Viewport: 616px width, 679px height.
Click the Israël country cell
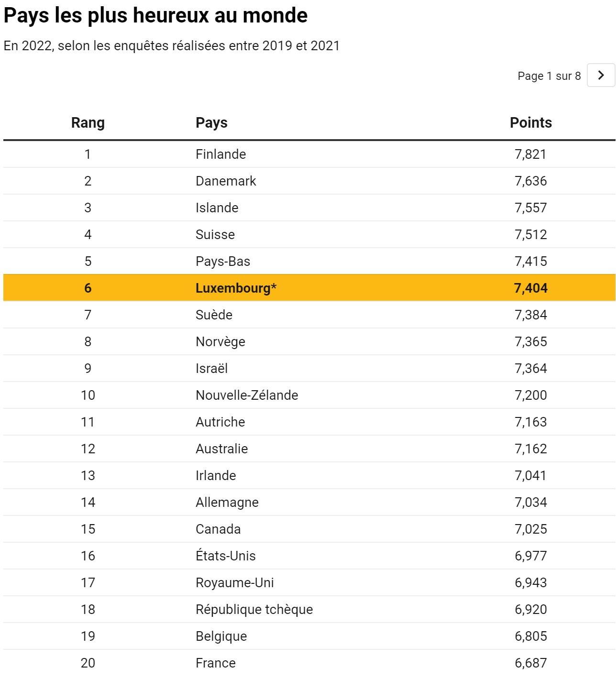(212, 368)
